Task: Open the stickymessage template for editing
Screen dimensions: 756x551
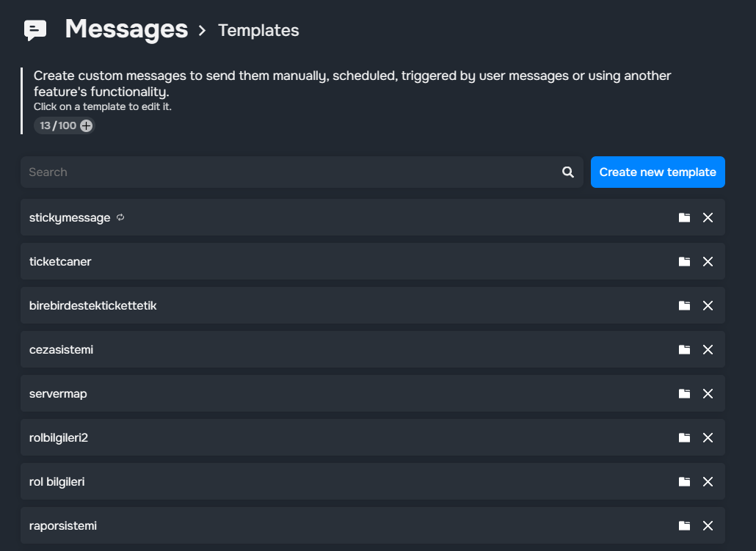Action: (x=70, y=218)
